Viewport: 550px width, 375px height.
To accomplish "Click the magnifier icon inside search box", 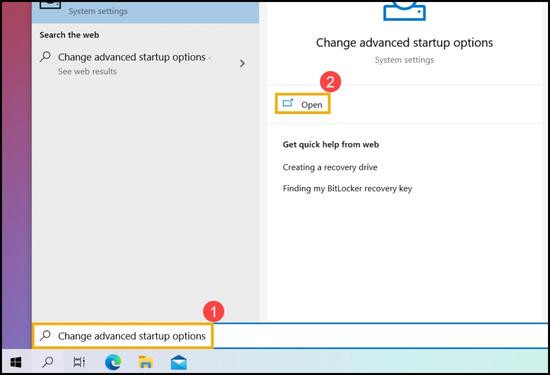I will pos(45,335).
